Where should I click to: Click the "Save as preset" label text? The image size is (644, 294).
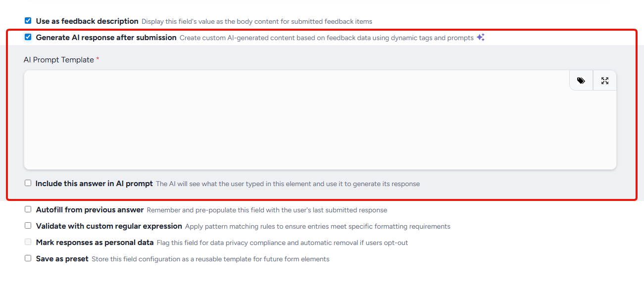(62, 259)
